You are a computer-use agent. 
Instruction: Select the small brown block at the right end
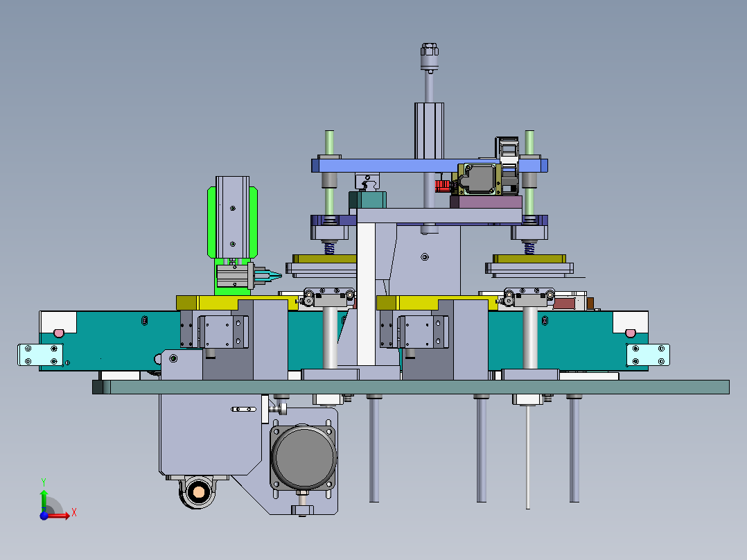tap(590, 303)
